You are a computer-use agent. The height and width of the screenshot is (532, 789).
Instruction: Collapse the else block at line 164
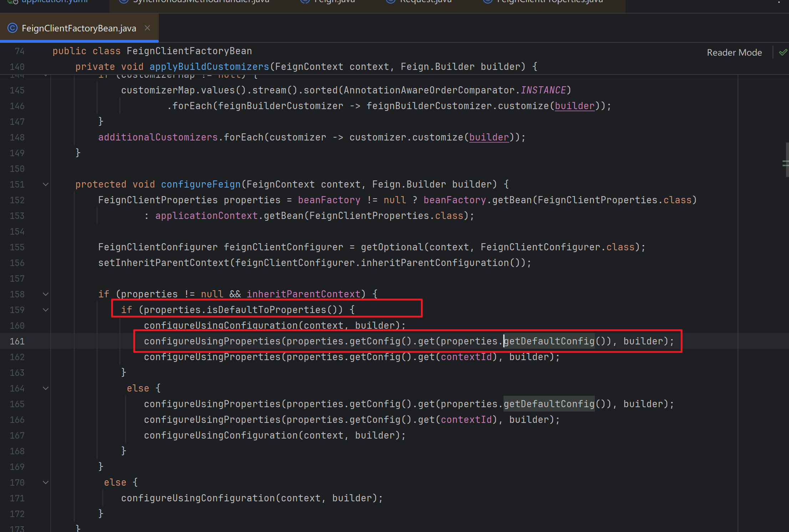point(46,388)
